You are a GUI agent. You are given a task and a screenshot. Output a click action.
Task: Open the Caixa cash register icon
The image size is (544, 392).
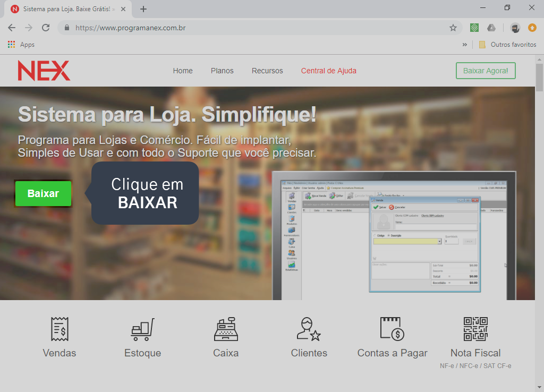[x=226, y=330]
